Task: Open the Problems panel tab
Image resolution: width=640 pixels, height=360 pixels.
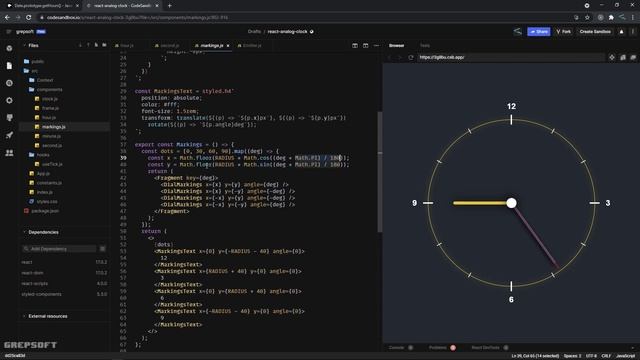Action: coord(438,348)
